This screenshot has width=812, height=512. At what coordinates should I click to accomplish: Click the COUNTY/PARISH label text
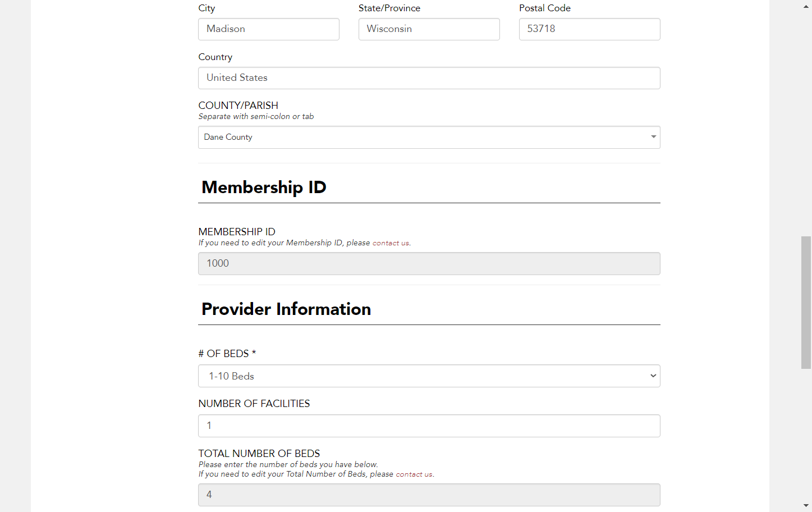(x=238, y=106)
